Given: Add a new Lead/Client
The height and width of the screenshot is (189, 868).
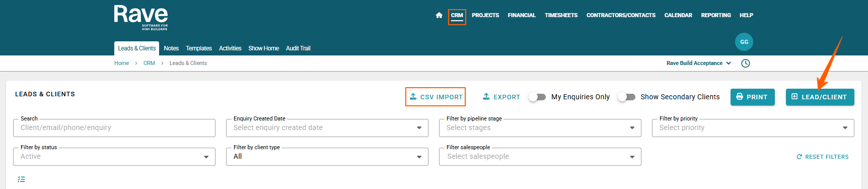Looking at the screenshot, I should pyautogui.click(x=820, y=97).
